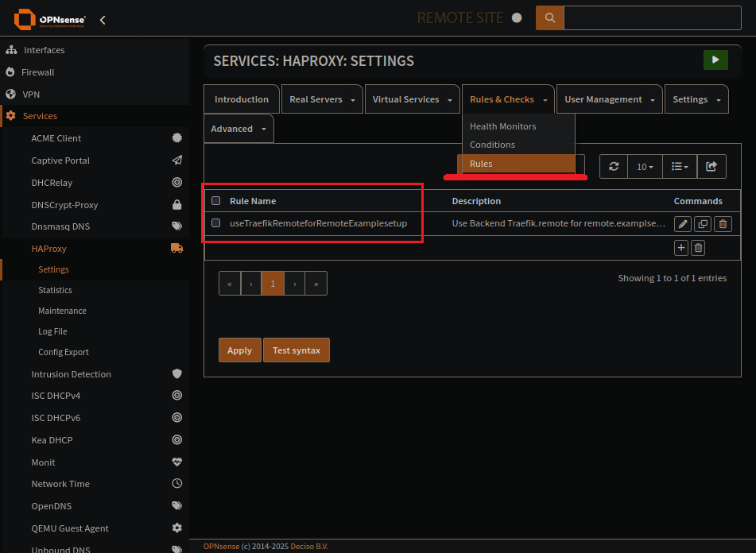Sort by the Rule Name column header

253,201
